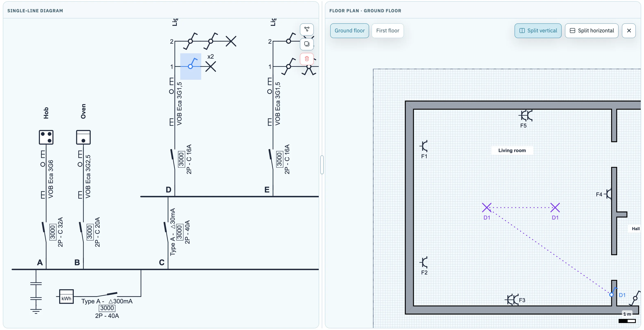Close the floor plan panel

pos(629,31)
